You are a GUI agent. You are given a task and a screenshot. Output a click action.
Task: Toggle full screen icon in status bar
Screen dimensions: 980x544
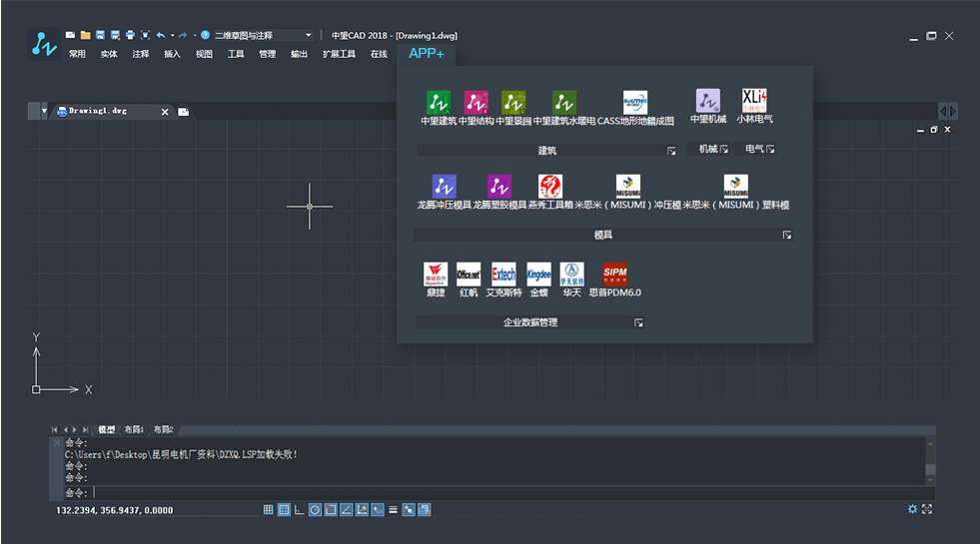coord(927,509)
